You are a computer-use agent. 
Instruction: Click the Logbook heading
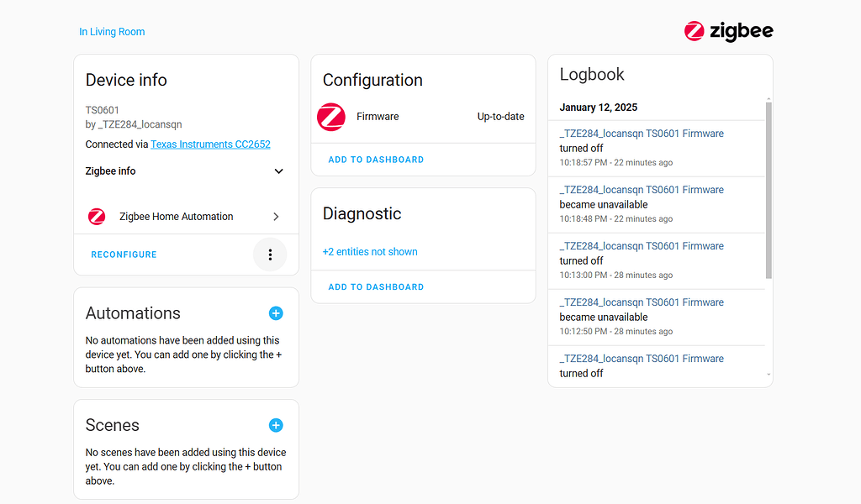592,75
